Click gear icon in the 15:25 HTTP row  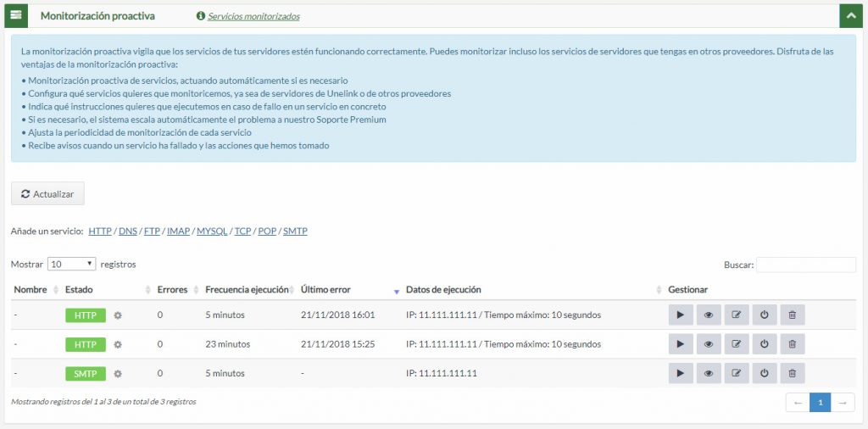pos(118,344)
